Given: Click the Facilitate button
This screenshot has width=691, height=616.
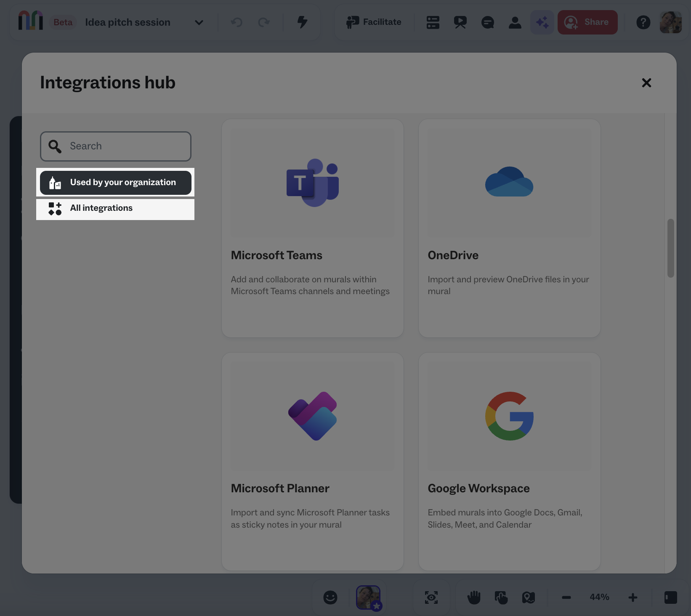Looking at the screenshot, I should pyautogui.click(x=373, y=22).
